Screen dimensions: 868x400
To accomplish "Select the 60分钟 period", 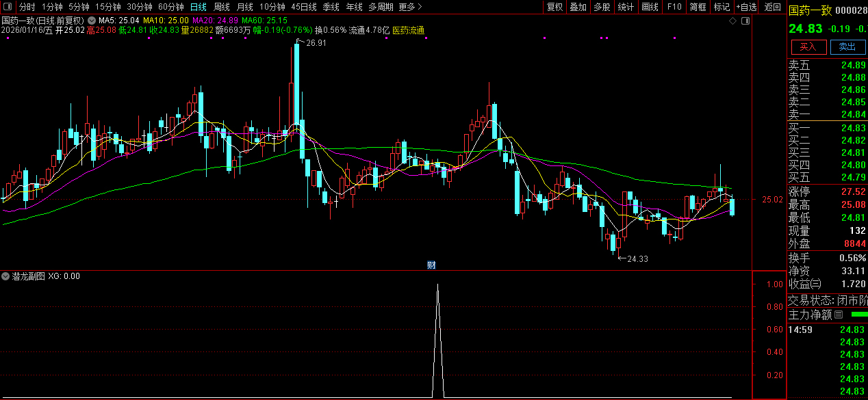I will (171, 7).
